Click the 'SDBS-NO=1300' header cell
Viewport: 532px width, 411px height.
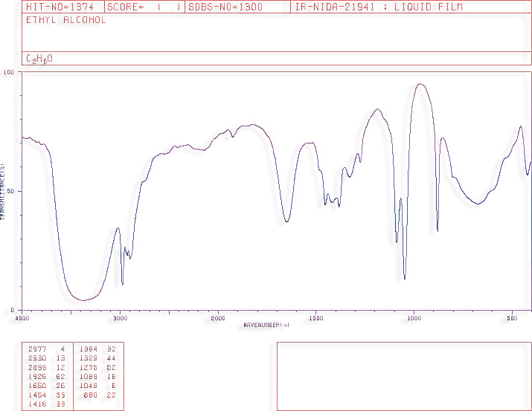tap(237, 7)
